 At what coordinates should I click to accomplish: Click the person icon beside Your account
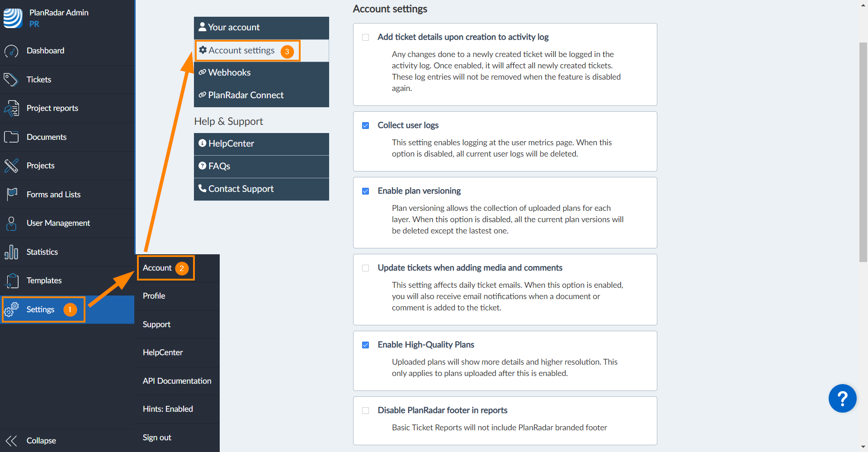[203, 27]
